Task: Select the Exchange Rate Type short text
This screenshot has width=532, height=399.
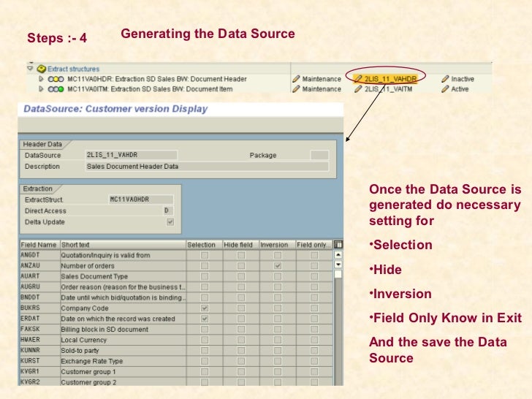Action: 92,361
